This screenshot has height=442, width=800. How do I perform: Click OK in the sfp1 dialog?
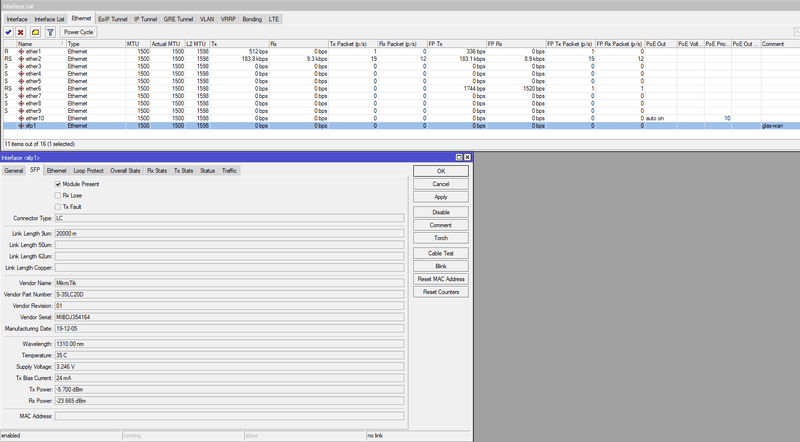coord(441,171)
